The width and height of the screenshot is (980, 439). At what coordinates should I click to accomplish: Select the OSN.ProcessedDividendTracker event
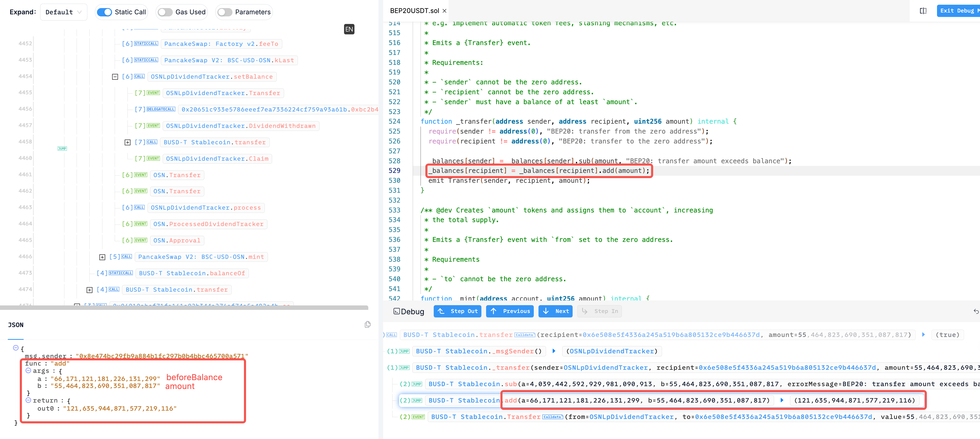coord(209,224)
